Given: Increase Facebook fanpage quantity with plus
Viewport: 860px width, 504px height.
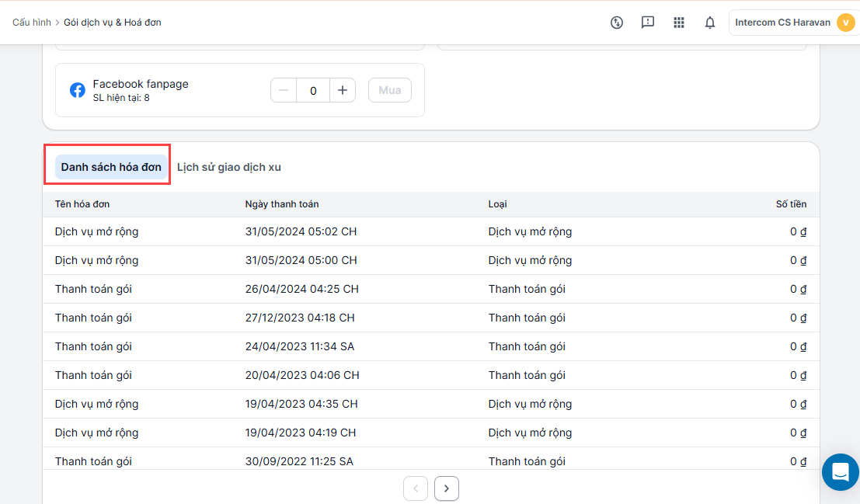Looking at the screenshot, I should click(342, 90).
